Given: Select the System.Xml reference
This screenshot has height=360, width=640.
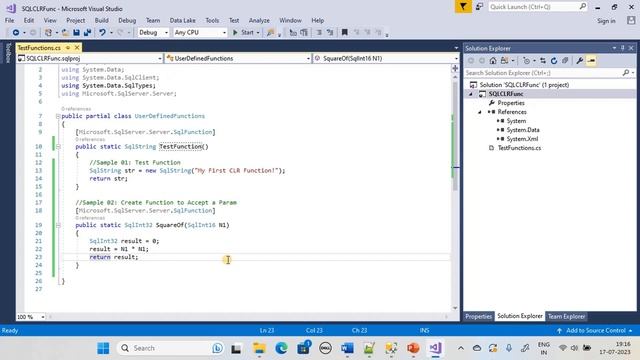Looking at the screenshot, I should [522, 139].
